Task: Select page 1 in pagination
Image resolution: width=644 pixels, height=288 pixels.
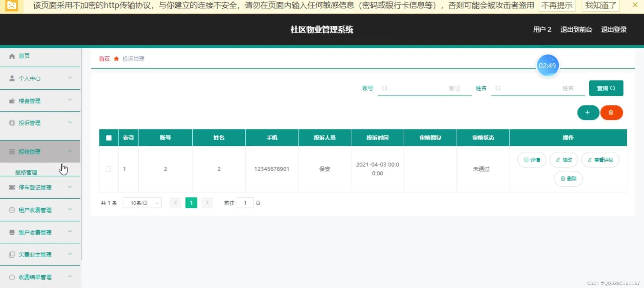Action: point(191,203)
